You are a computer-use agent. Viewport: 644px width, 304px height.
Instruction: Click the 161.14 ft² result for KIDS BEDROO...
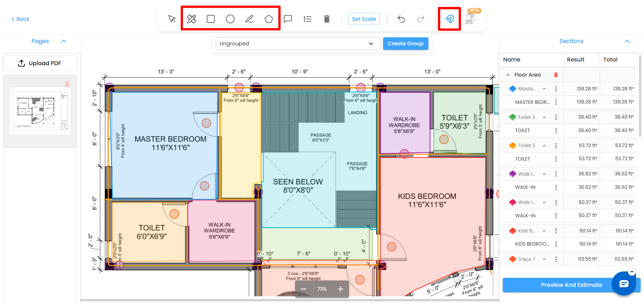[588, 244]
